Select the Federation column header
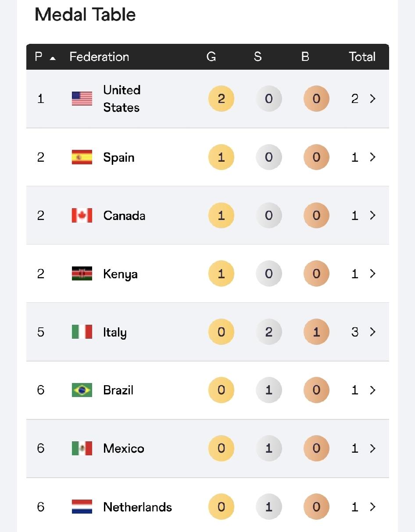Screen dimensions: 415x532 point(99,57)
